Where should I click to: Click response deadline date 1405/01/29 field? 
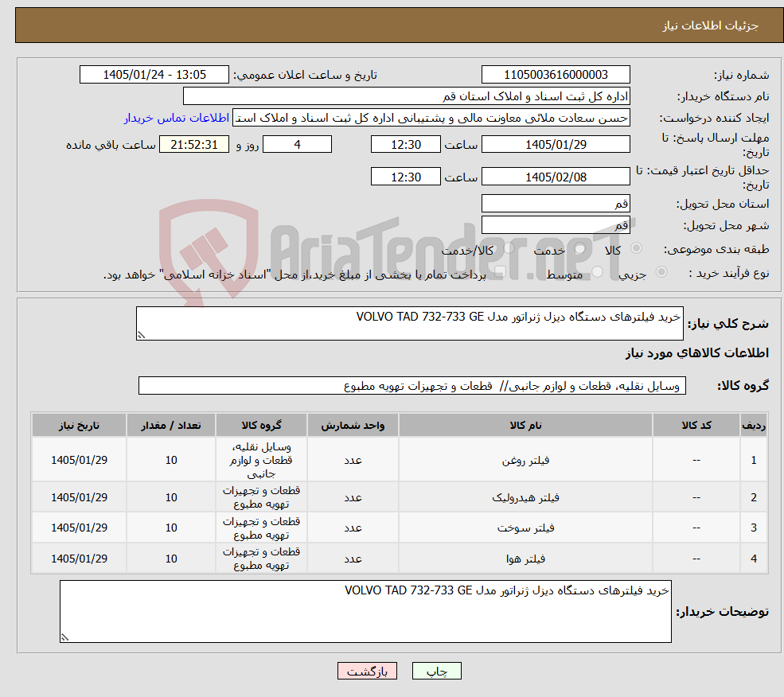(556, 145)
